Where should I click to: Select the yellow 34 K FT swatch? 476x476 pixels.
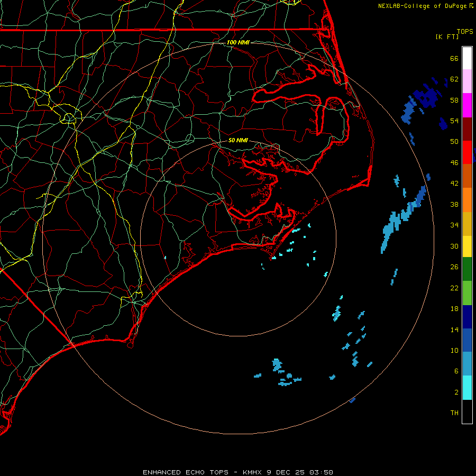point(467,246)
